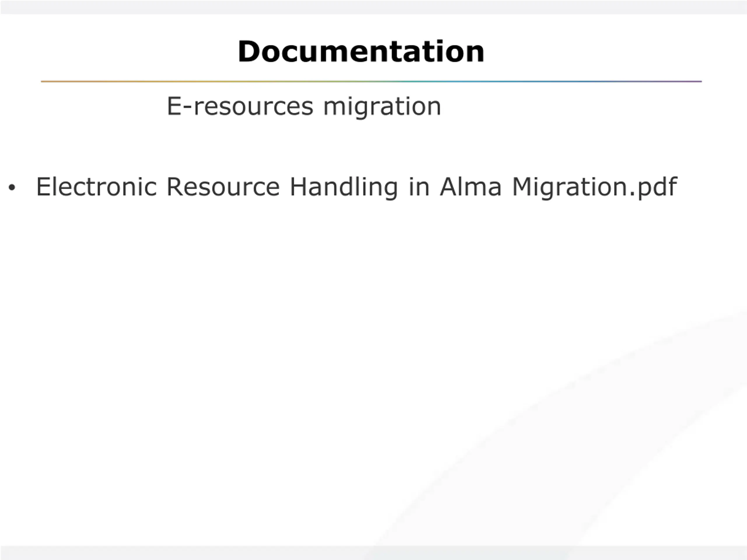Click the word in between Handling and Alma

click(x=419, y=187)
